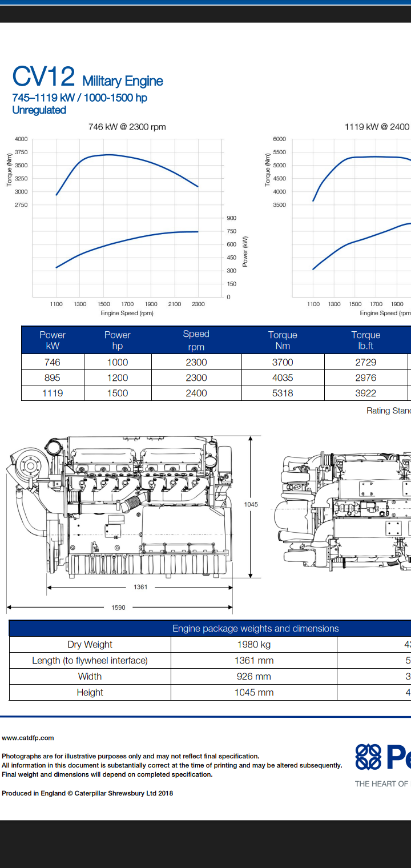Click the 1590 overall length dimension label

pyautogui.click(x=118, y=608)
